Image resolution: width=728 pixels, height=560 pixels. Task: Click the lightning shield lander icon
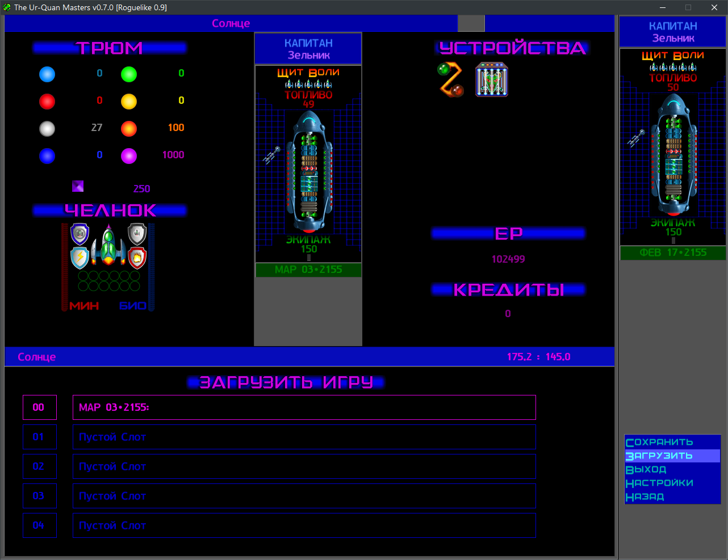[x=80, y=258]
